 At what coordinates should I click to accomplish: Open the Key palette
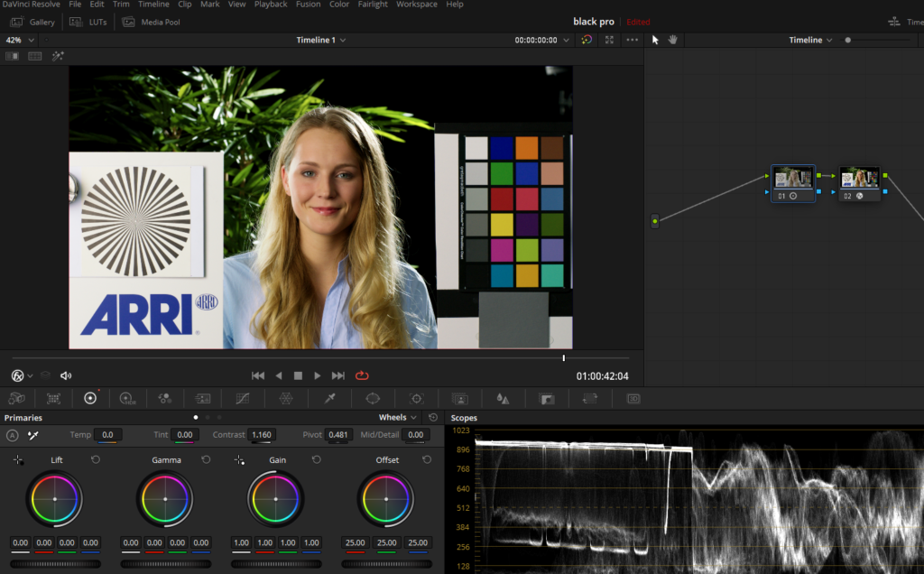point(547,399)
